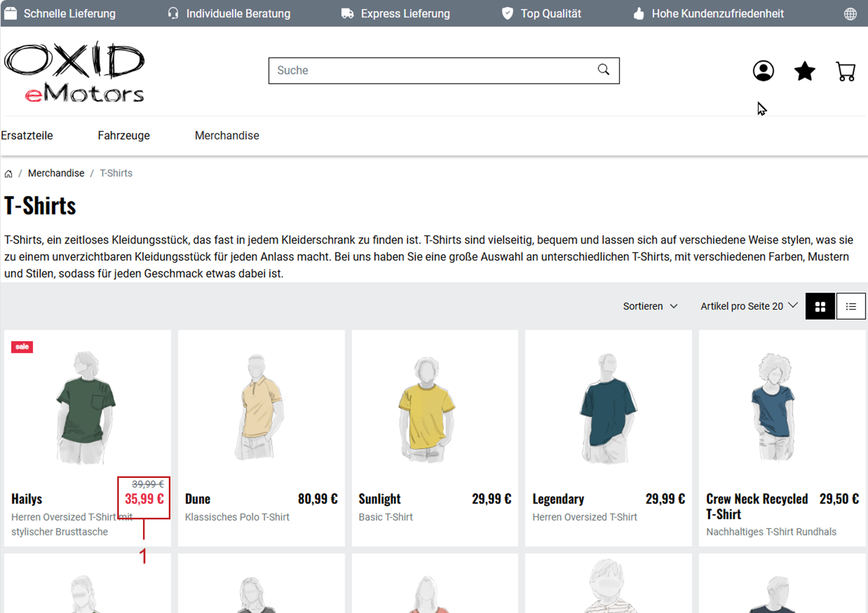Open Artikel pro Seite dropdown

click(748, 306)
